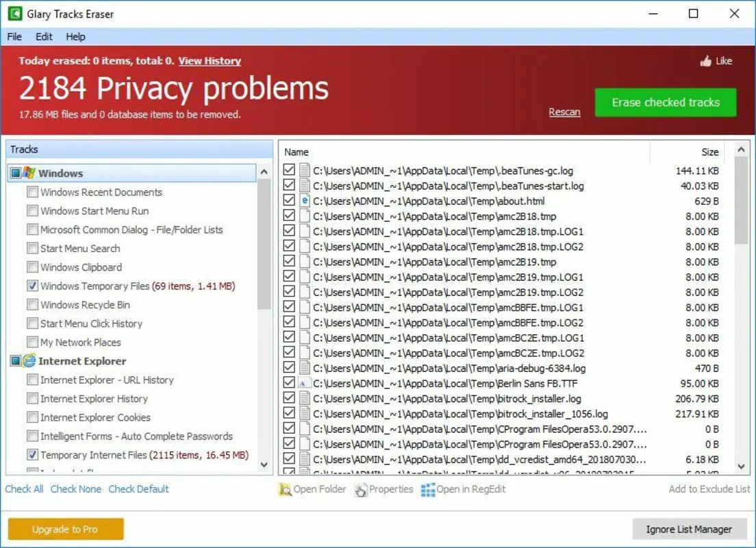Click the font icon for Berlin Sans FB.TTF

tap(304, 383)
